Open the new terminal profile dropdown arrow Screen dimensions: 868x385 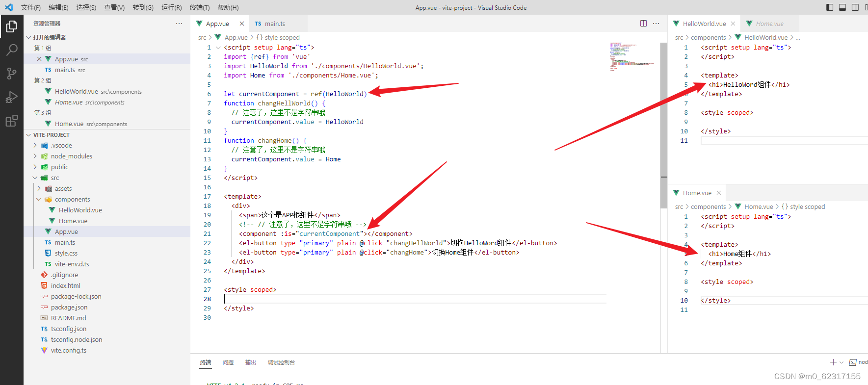click(842, 362)
